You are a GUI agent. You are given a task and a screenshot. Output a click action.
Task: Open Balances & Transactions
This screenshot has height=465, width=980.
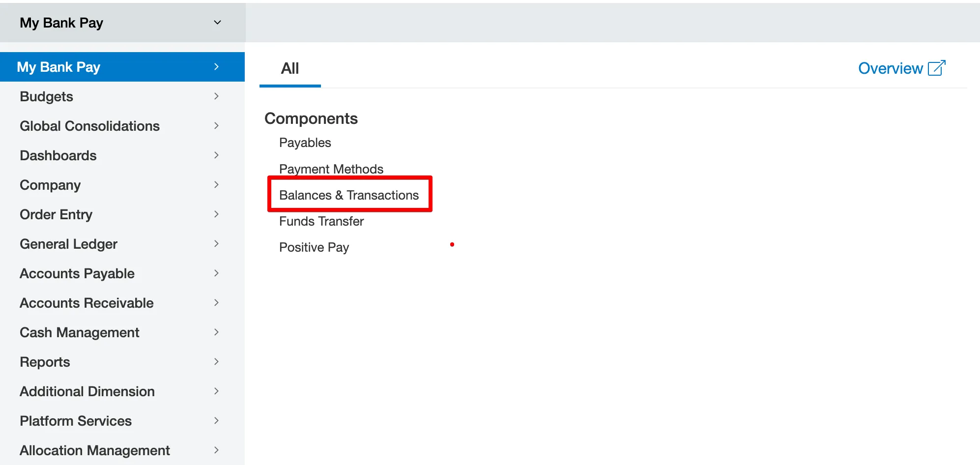[x=349, y=195]
